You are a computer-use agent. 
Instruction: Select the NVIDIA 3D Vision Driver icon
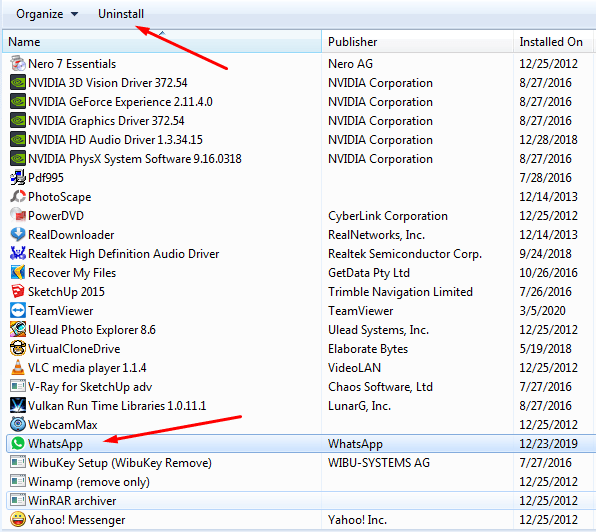18,82
